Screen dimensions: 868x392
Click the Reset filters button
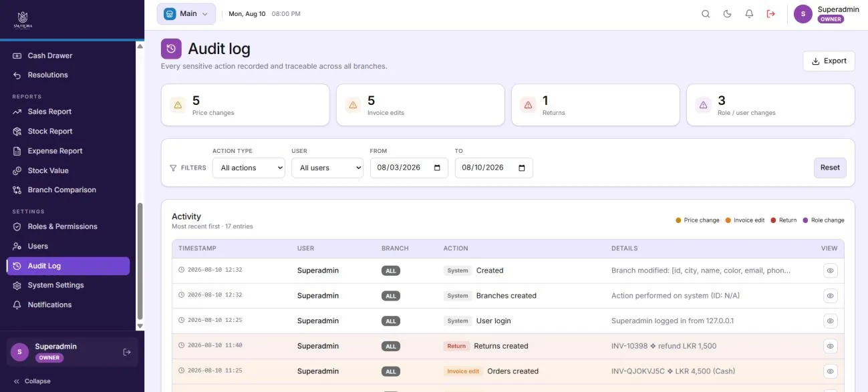(x=830, y=168)
